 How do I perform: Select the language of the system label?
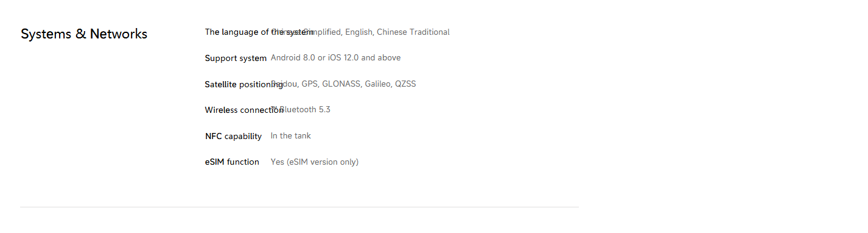[259, 32]
